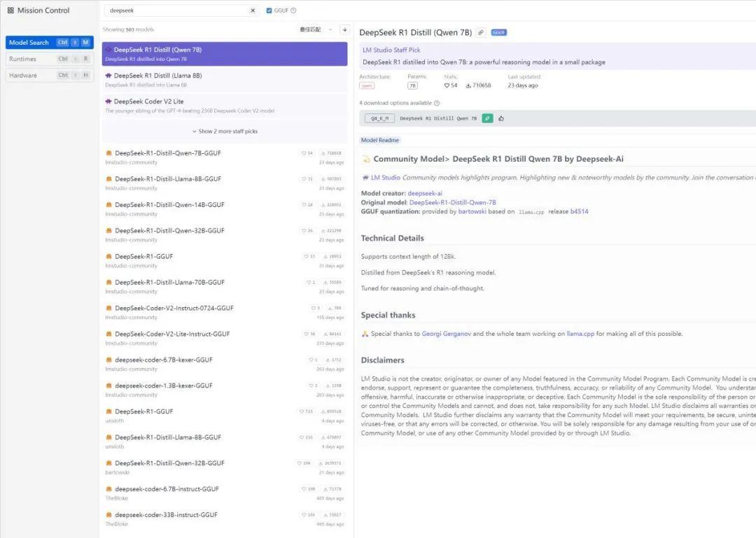Open the Runtimes tab
The image size is (756, 538).
coord(49,59)
